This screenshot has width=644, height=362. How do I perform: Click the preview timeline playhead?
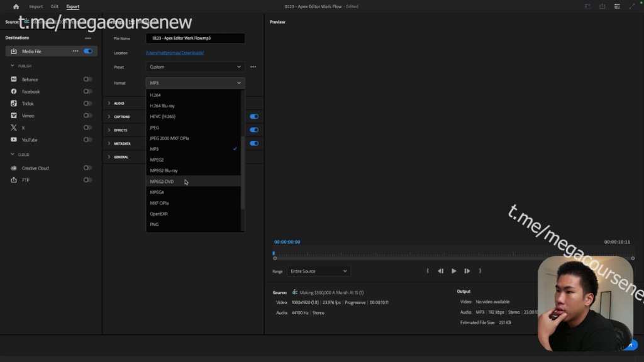274,254
